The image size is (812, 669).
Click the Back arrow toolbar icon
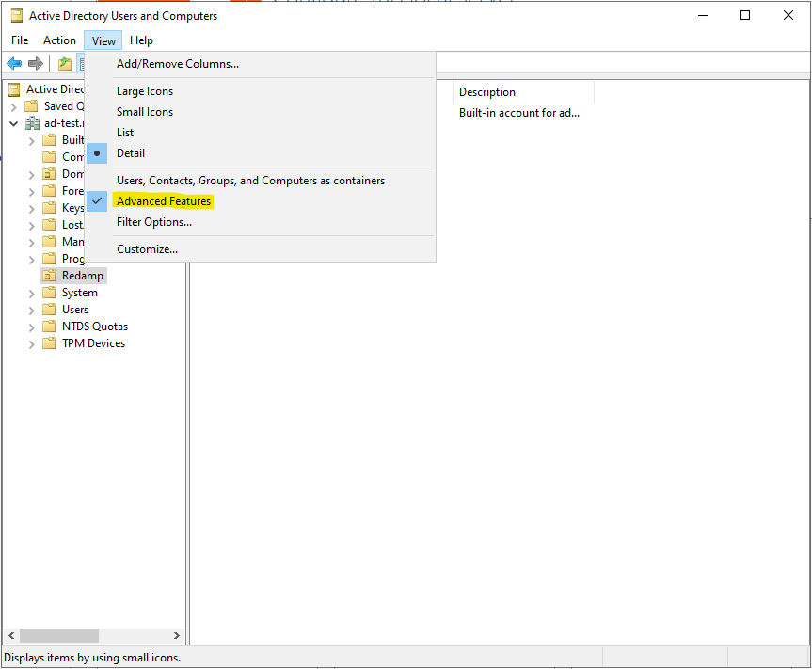(14, 64)
